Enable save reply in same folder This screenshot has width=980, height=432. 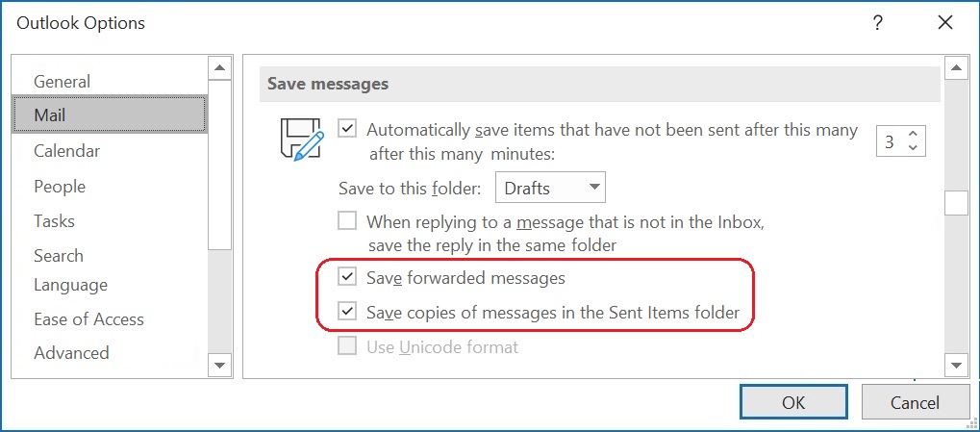(347, 221)
